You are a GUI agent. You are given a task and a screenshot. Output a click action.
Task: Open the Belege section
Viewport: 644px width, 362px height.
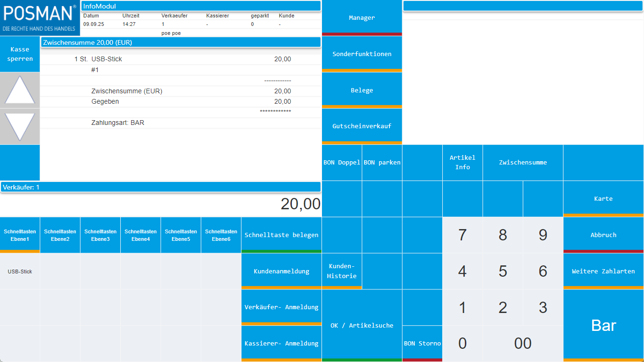pyautogui.click(x=362, y=90)
